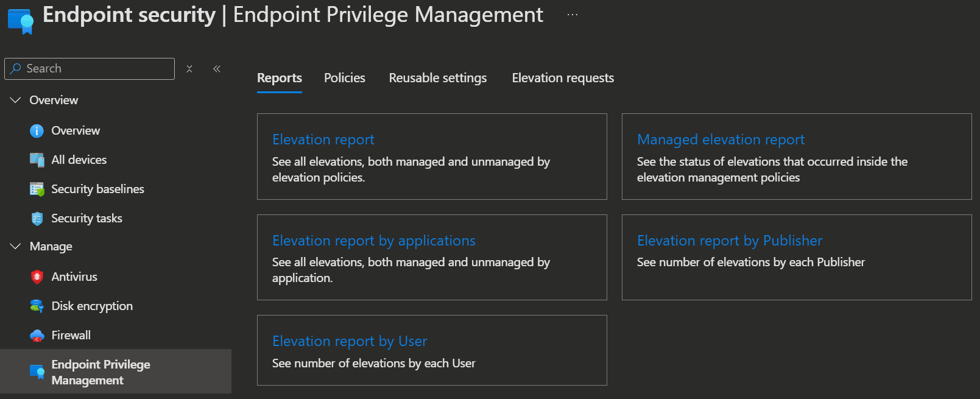Navigate to Antivirus
Image resolution: width=980 pixels, height=399 pixels.
(74, 277)
